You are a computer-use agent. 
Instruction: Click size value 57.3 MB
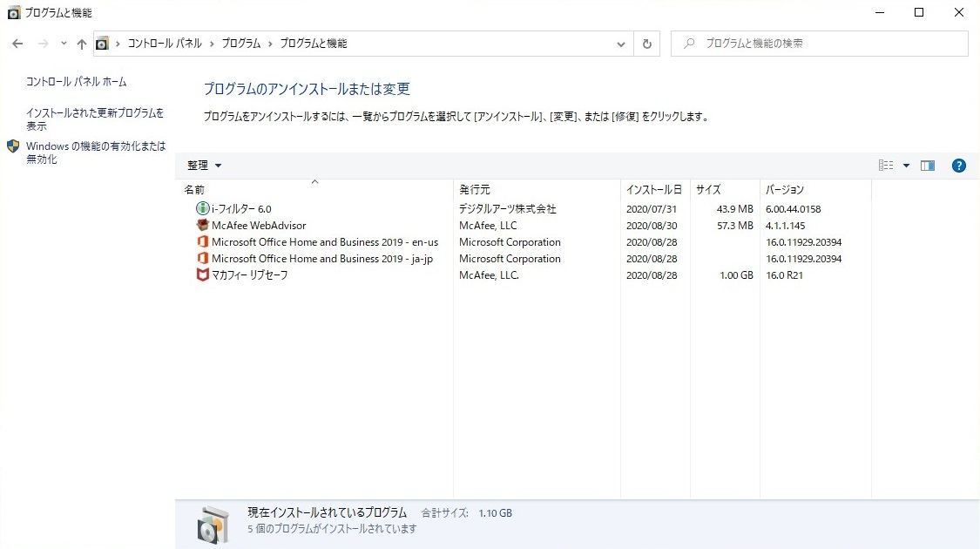pyautogui.click(x=734, y=226)
